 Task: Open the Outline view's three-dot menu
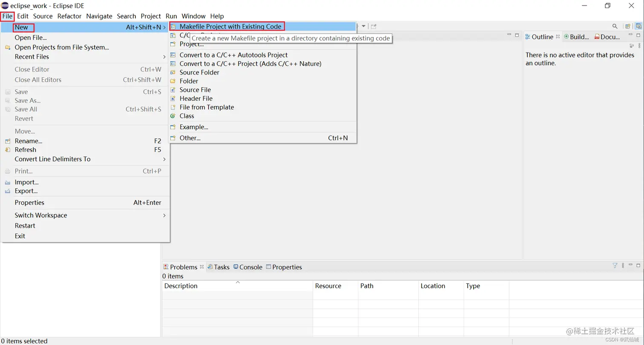click(639, 46)
